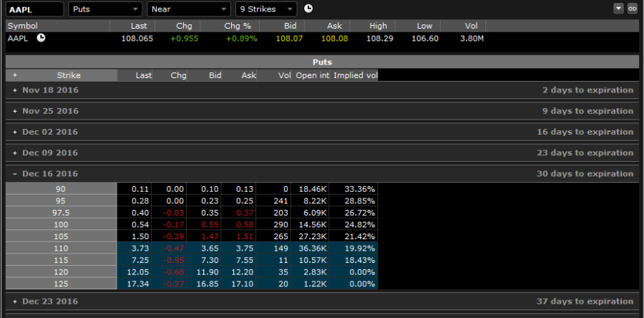Screen dimensions: 644x318
Task: Sort by the Implied vol column header
Action: pyautogui.click(x=355, y=75)
